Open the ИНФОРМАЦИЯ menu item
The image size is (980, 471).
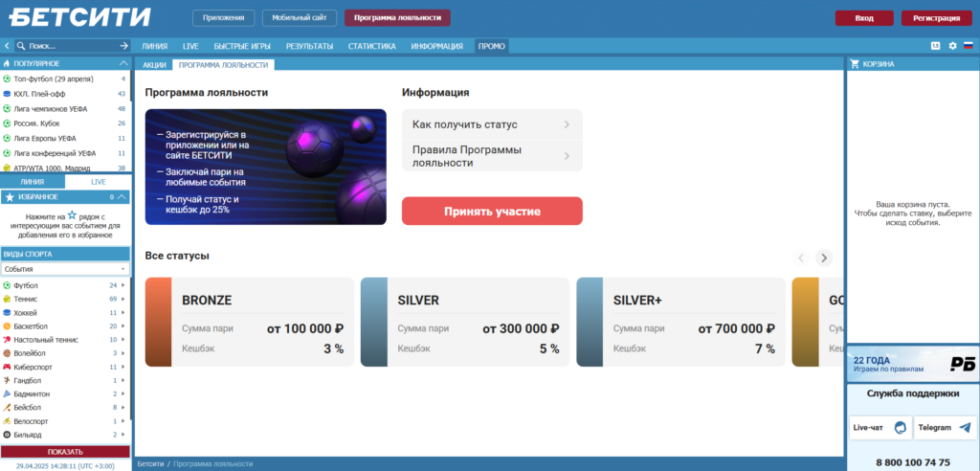[436, 46]
